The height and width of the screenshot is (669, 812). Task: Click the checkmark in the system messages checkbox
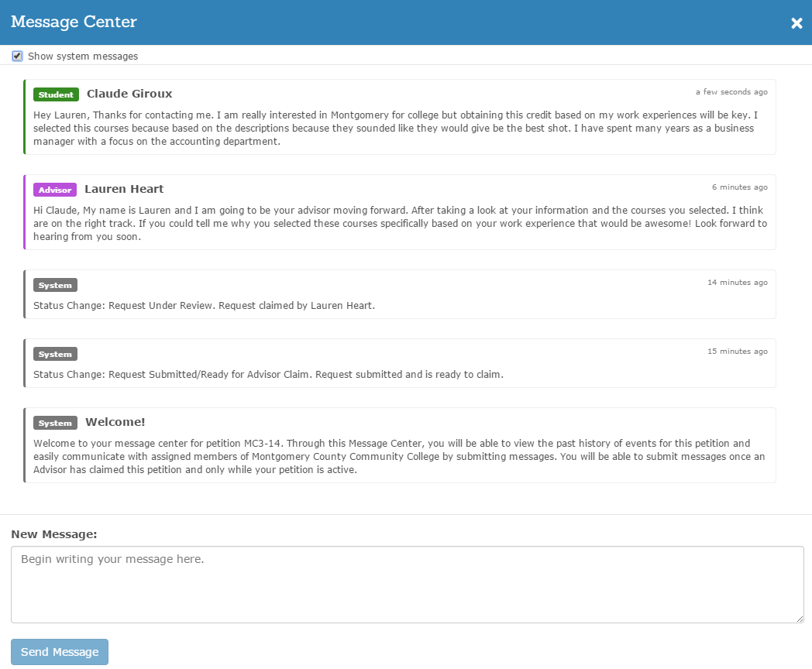17,56
